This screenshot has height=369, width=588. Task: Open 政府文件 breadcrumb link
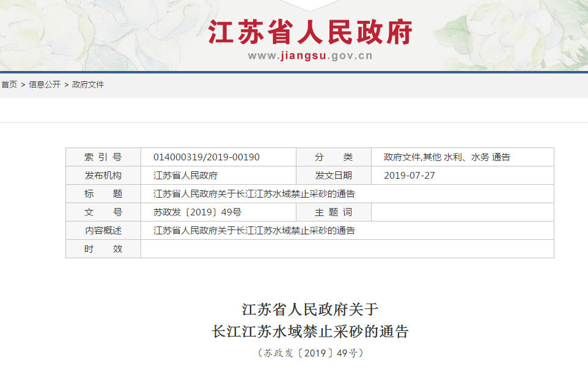click(x=88, y=84)
